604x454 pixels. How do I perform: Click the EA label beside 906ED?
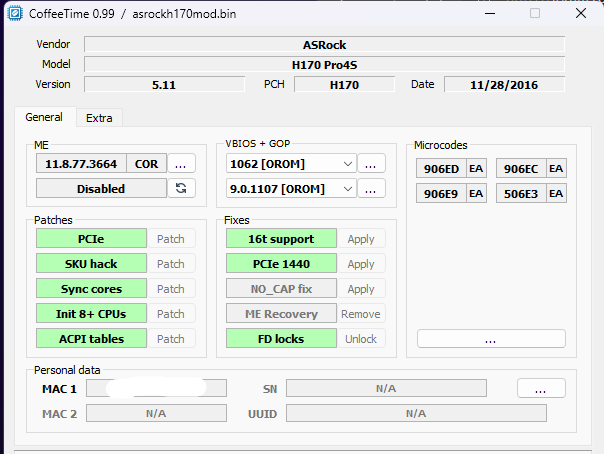[476, 168]
